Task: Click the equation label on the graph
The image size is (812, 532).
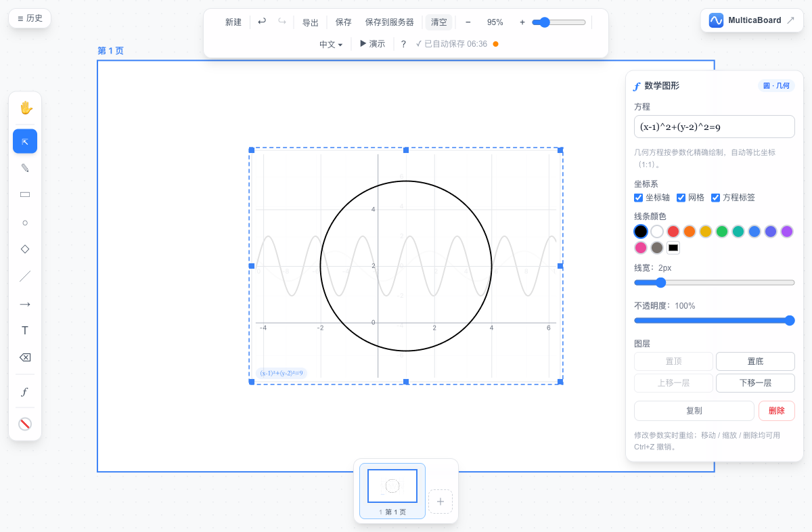Action: pyautogui.click(x=281, y=373)
